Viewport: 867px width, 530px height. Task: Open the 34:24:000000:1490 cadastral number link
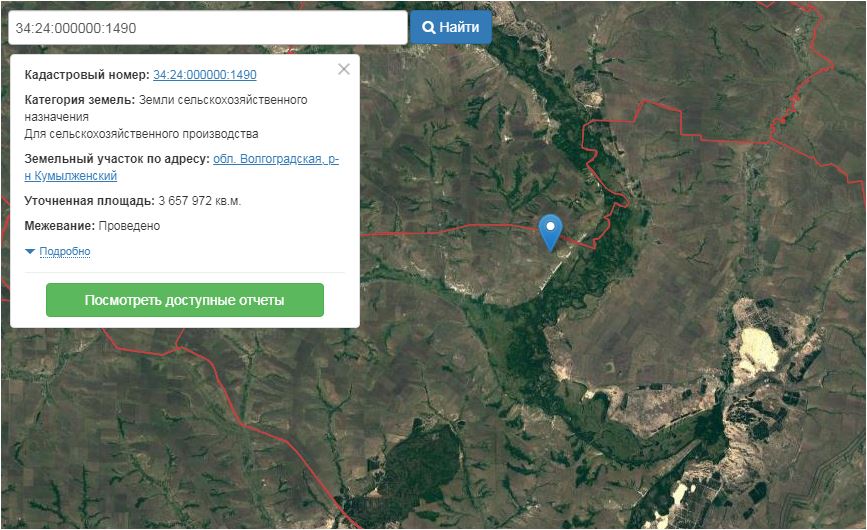(205, 75)
